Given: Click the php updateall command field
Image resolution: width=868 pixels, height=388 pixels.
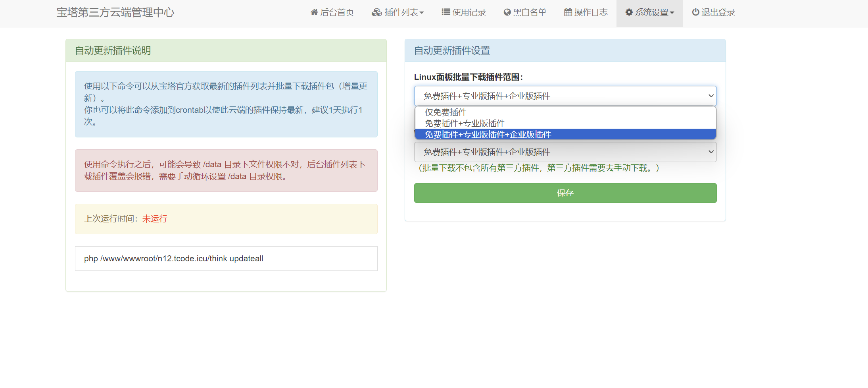Looking at the screenshot, I should click(226, 259).
